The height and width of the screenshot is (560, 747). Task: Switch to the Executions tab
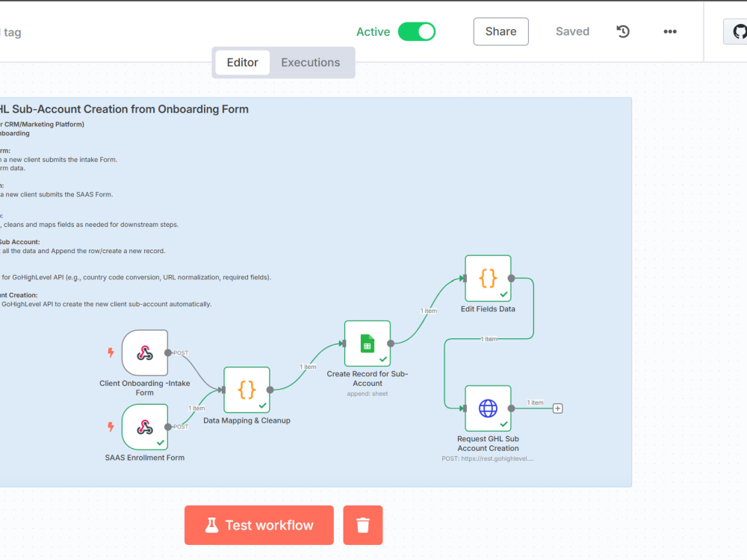click(311, 63)
